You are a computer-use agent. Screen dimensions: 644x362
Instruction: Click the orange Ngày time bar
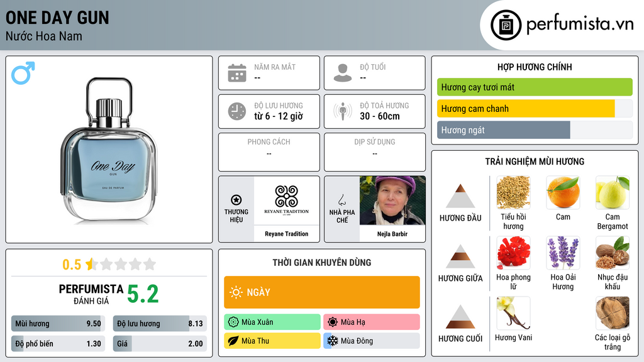click(322, 292)
